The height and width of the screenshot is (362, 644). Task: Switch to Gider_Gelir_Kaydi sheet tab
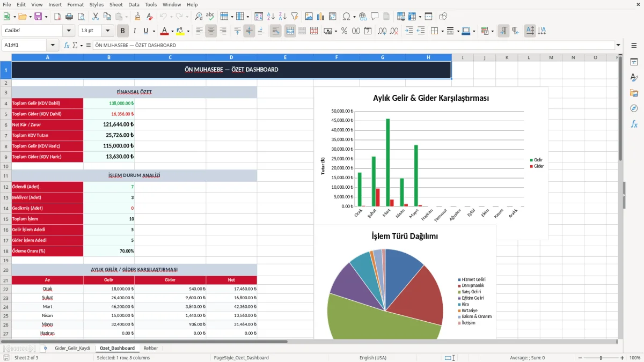72,348
